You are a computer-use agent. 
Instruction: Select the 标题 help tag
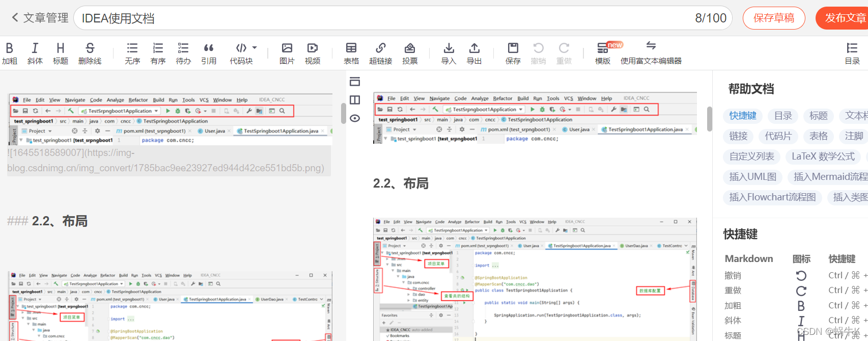[819, 116]
